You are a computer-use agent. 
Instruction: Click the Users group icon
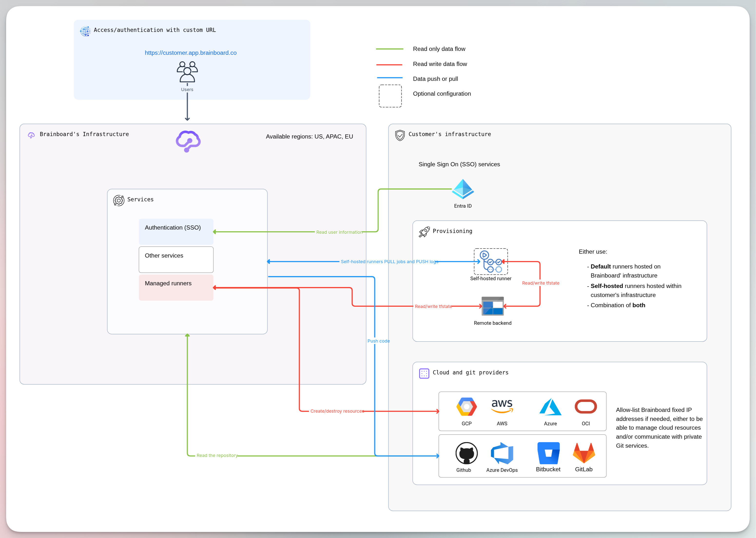[x=187, y=72]
